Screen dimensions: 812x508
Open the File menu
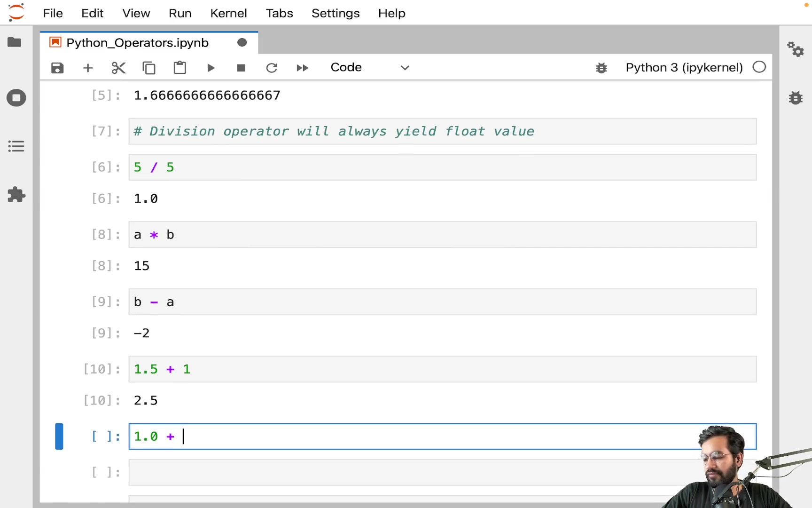tap(53, 13)
